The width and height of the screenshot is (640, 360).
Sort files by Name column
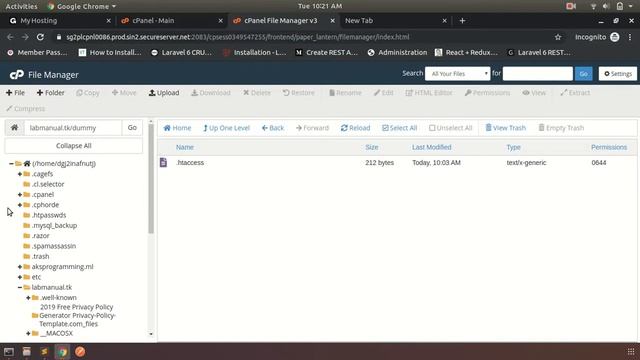185,147
